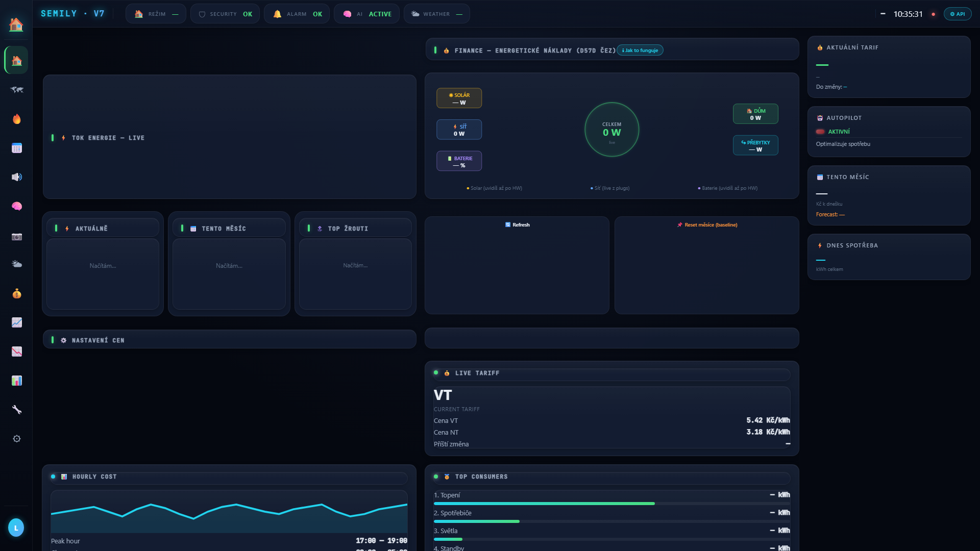Open the gear settings sidebar icon
Viewport: 980px width, 551px height.
[16, 439]
